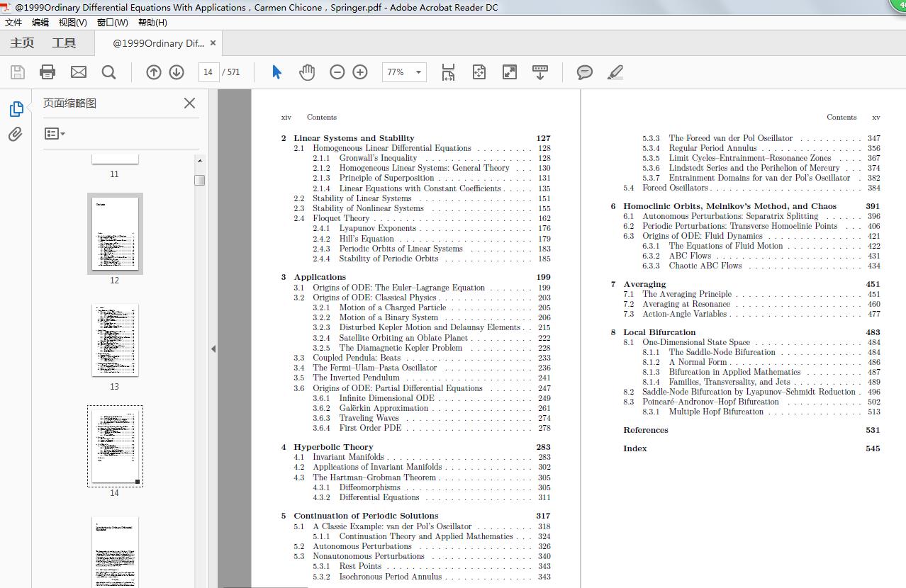Select the Highlight text pen tool
The width and height of the screenshot is (906, 588).
(x=615, y=72)
